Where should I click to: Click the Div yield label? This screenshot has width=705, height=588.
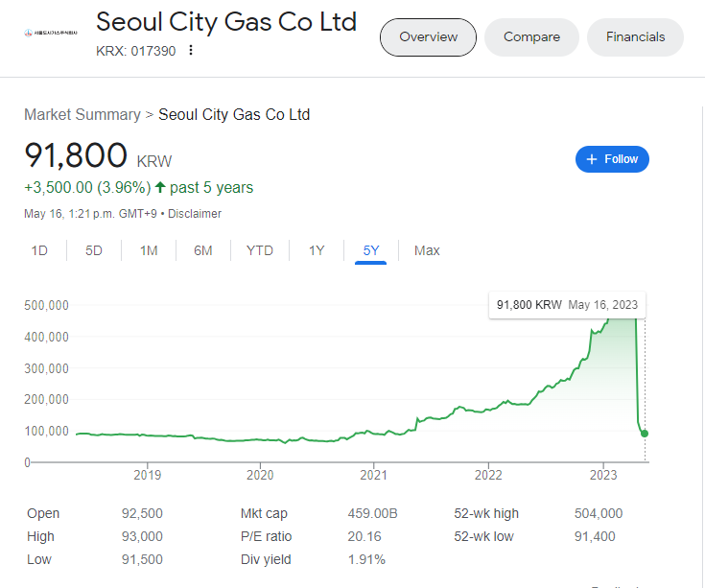[266, 559]
